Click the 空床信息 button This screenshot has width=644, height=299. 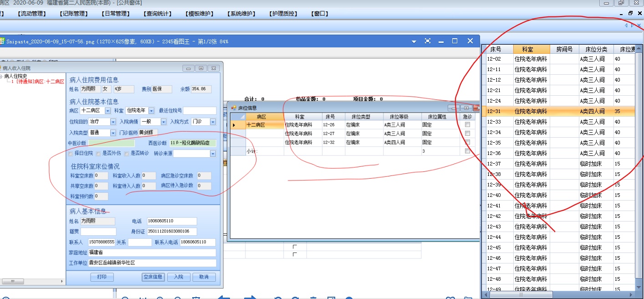click(153, 277)
